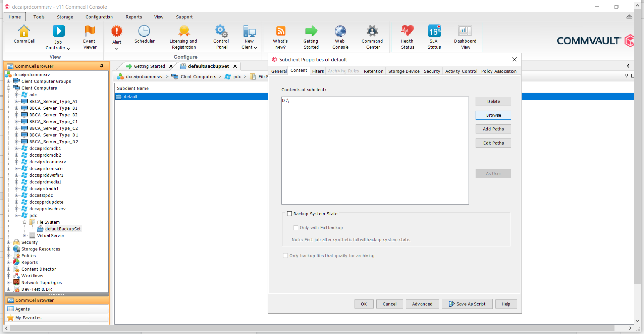
Task: Collapse the Client Computers node
Action: [x=9, y=88]
